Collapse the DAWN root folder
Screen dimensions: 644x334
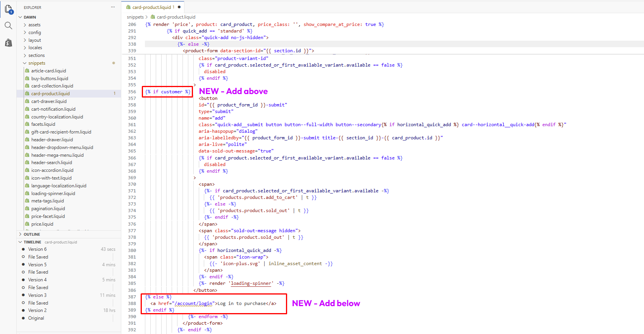coord(20,17)
